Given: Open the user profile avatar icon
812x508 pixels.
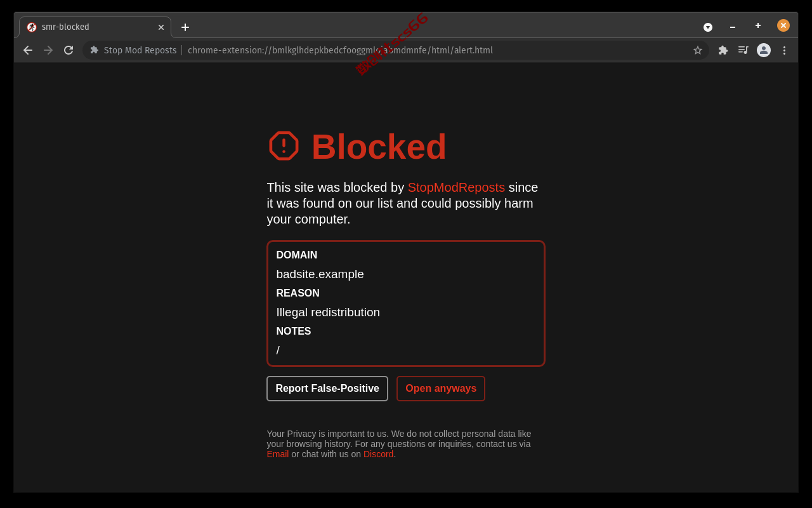Looking at the screenshot, I should 764,50.
